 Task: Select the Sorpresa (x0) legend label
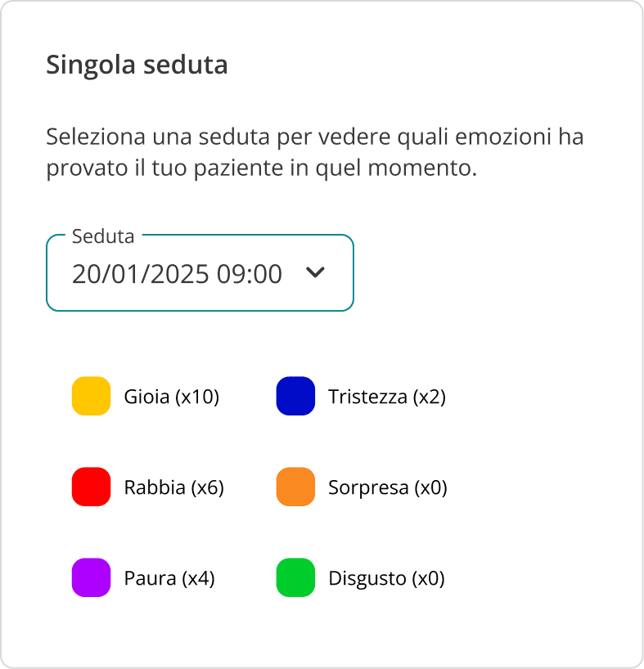pos(387,488)
